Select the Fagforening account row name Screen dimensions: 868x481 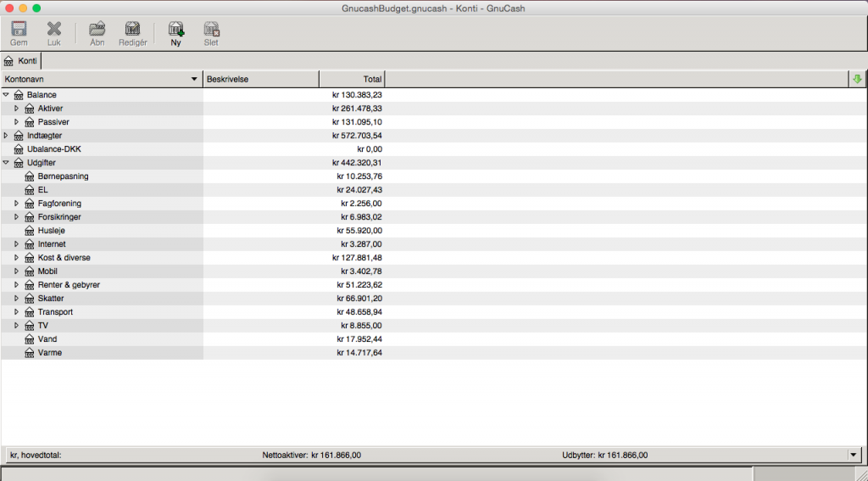coord(60,204)
